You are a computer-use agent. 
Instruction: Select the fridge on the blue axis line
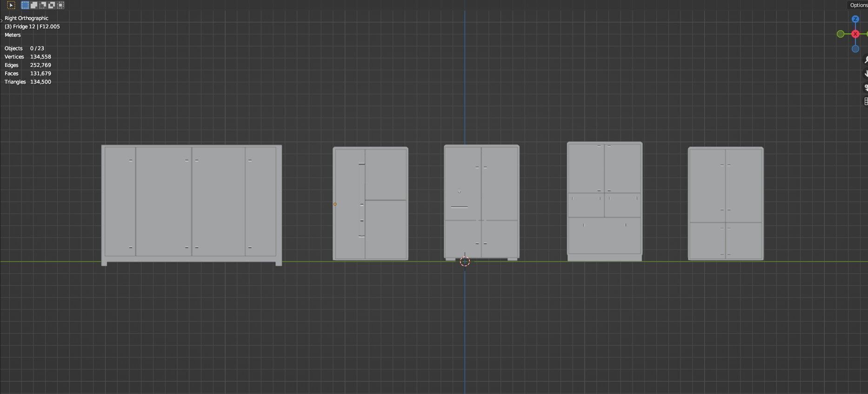[481, 202]
